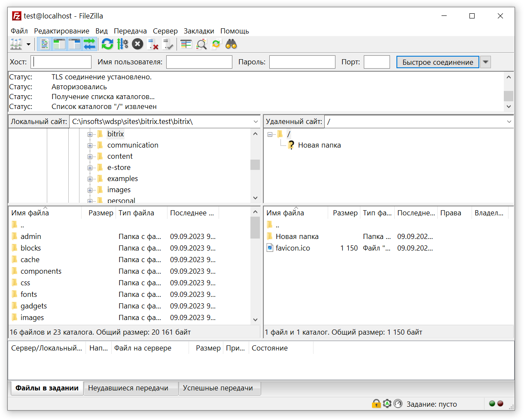
Task: Click the encryption lock status icon
Action: (376, 404)
